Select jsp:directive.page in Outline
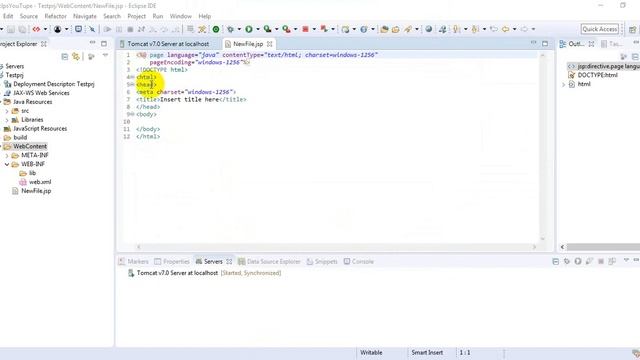The height and width of the screenshot is (360, 640). (x=604, y=66)
